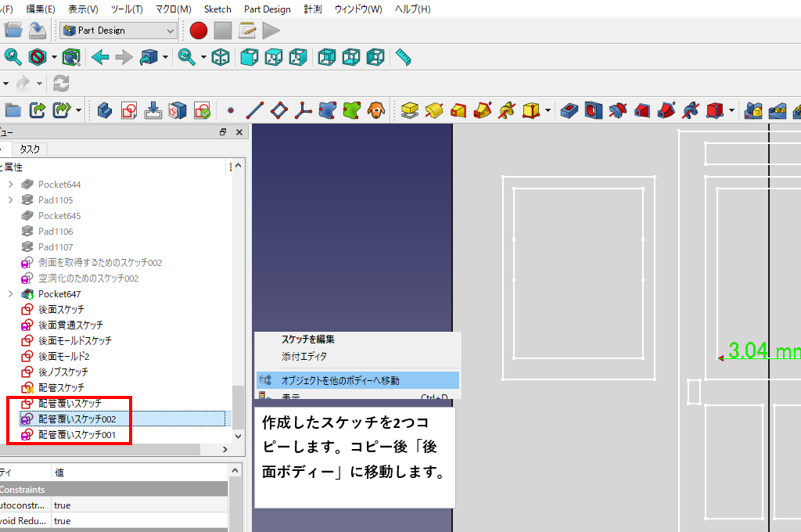Click the Isometric view cube icon

(x=221, y=57)
